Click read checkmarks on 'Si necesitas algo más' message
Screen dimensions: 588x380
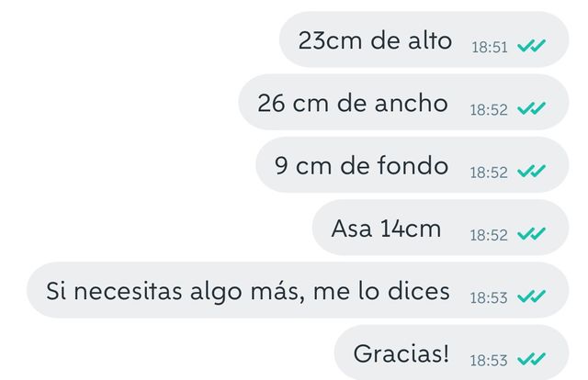click(531, 296)
